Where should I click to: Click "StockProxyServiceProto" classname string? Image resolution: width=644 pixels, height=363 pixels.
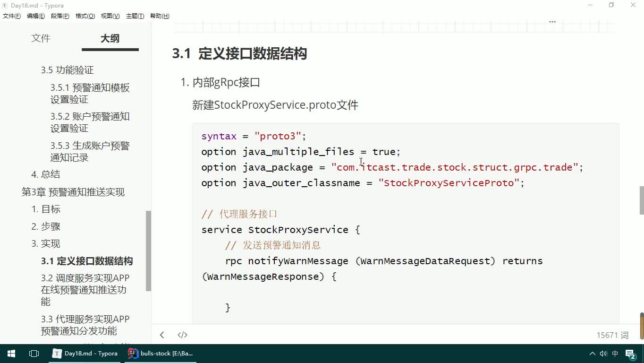(449, 183)
